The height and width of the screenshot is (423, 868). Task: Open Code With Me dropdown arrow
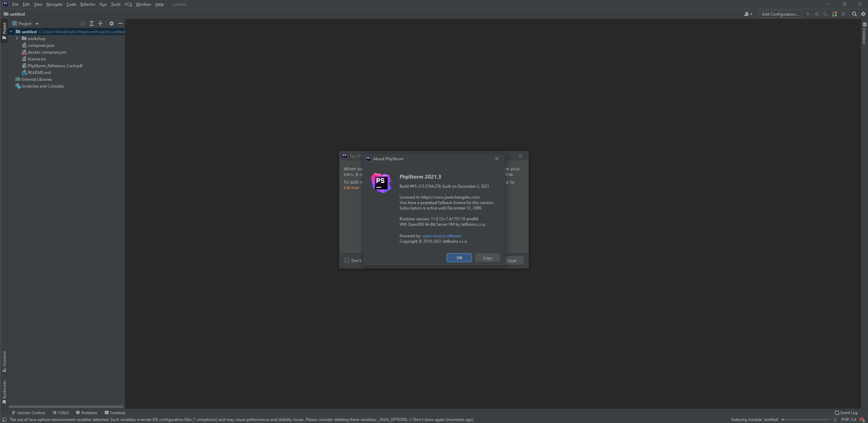coord(751,14)
